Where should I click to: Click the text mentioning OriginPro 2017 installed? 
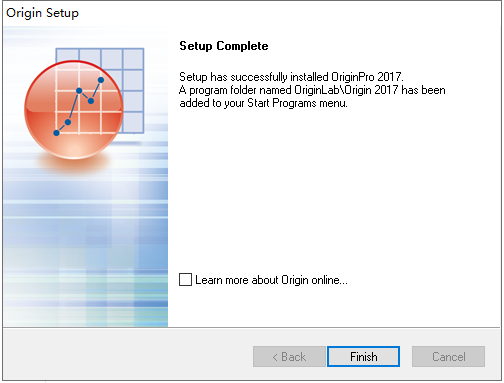(291, 77)
